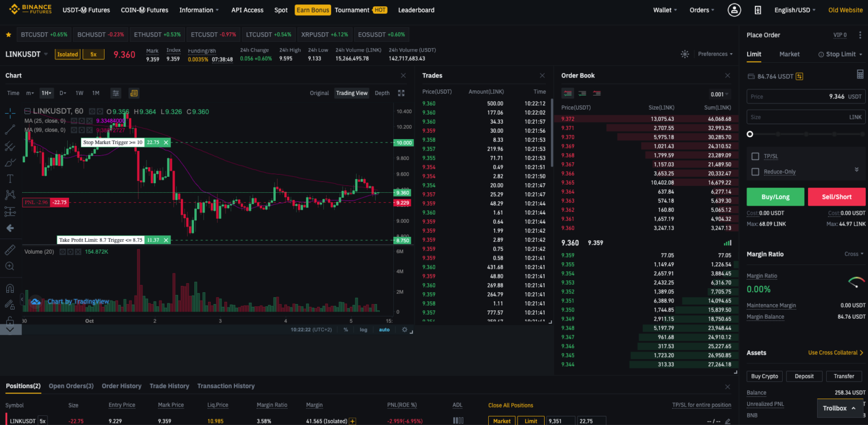Screen dimensions: 868x425
Task: Open the Preferences dropdown
Action: (x=715, y=54)
